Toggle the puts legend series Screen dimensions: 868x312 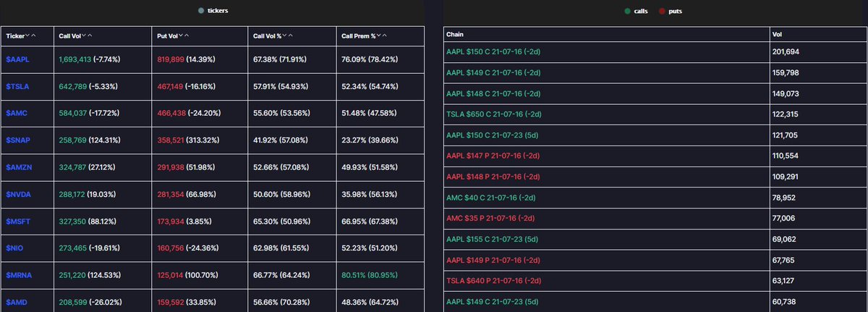671,11
